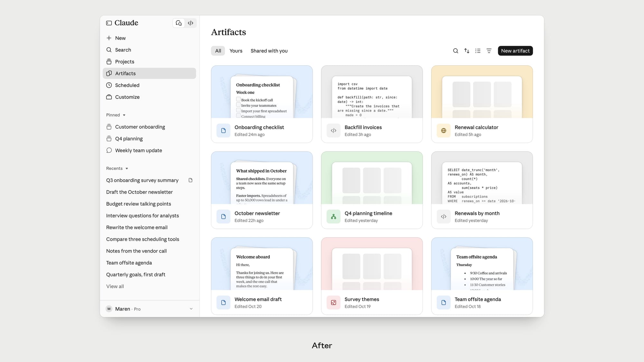Select the Shared with you tab

269,51
